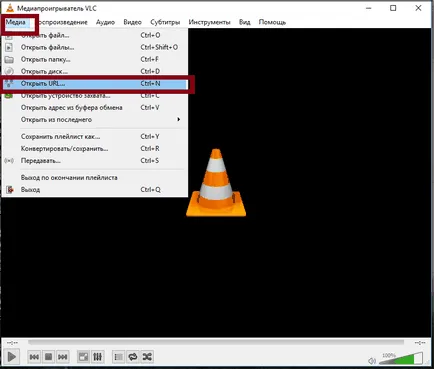Choose Открыть URL… entry
This screenshot has height=369, width=434.
[x=95, y=84]
